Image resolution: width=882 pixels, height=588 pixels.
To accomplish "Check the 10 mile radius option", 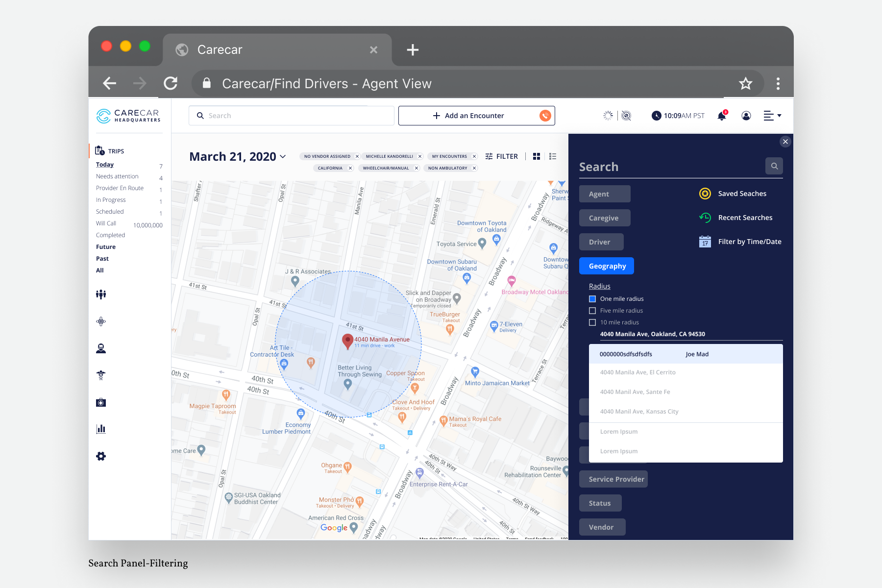I will pos(591,322).
